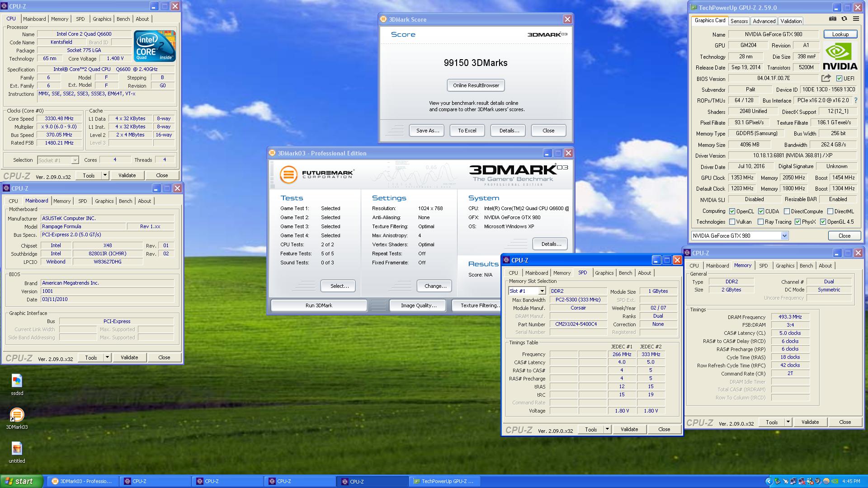Open the GPU selection dropdown in GPU-Z
868x488 pixels.
[x=784, y=235]
